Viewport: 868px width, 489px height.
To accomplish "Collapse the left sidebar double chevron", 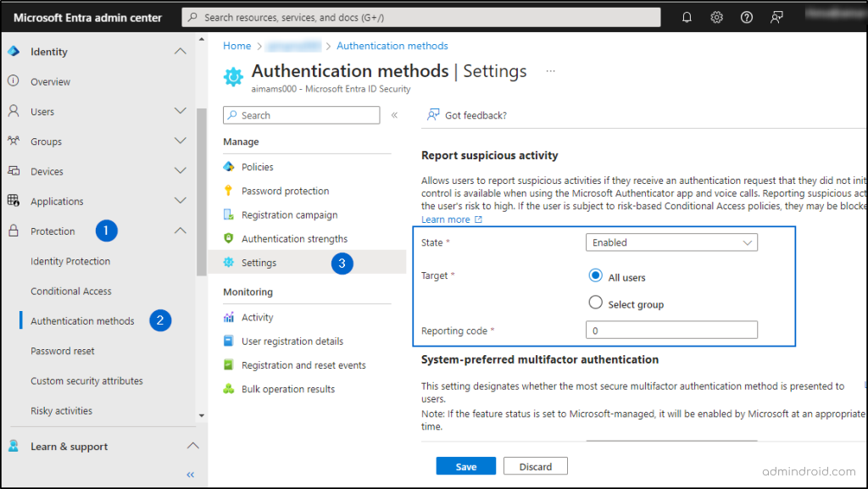I will [x=191, y=475].
